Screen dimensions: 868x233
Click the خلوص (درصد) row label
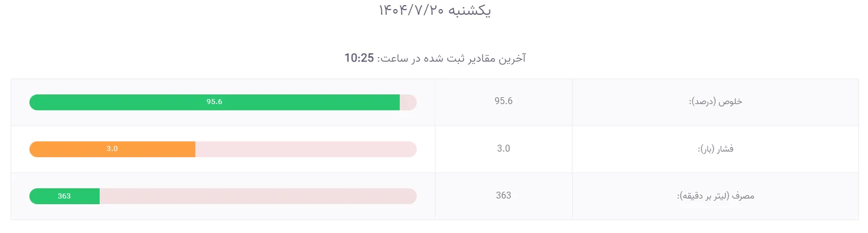point(715,102)
